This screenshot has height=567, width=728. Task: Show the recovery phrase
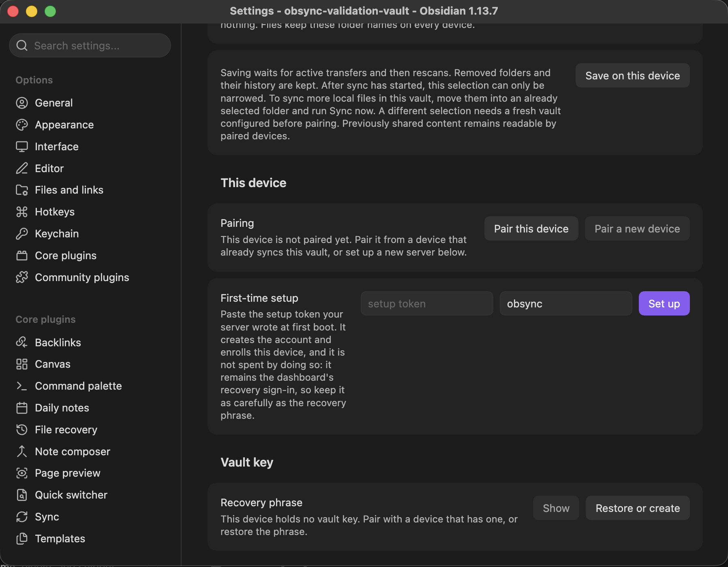point(556,508)
